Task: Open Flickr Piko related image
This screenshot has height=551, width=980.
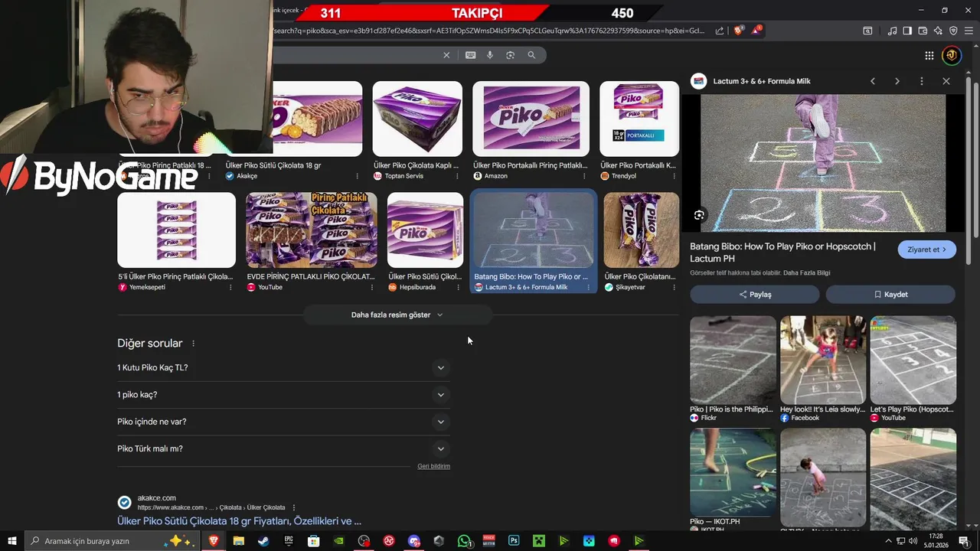Action: pyautogui.click(x=733, y=360)
